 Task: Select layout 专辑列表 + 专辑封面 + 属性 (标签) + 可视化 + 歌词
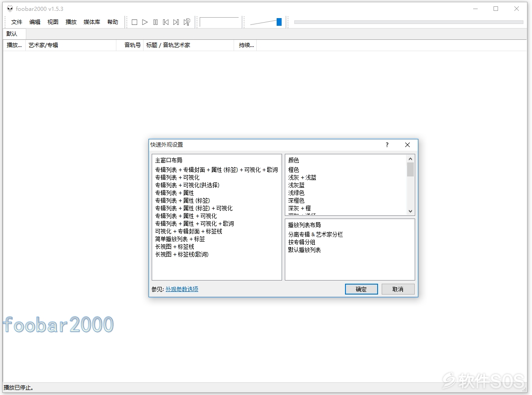pos(216,170)
